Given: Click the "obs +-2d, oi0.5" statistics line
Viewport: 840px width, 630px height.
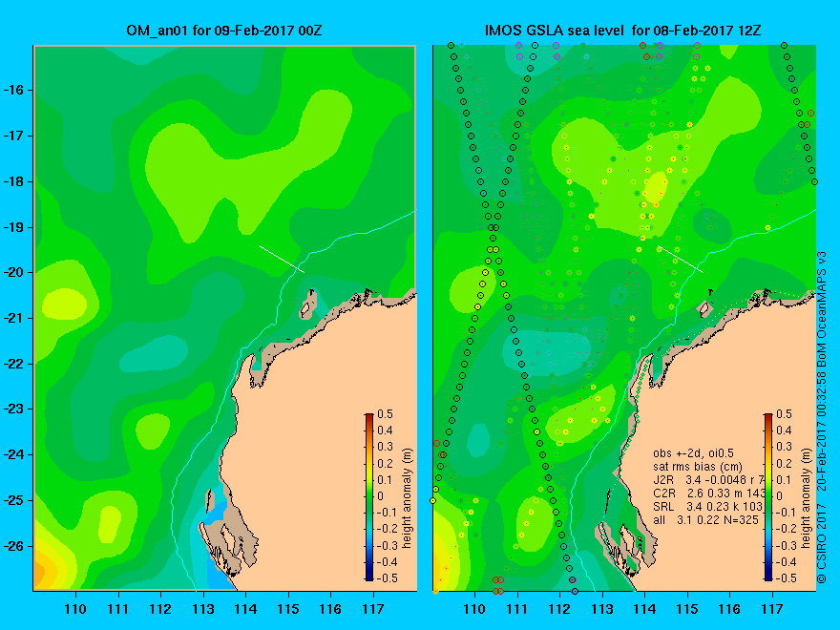Looking at the screenshot, I should (693, 453).
